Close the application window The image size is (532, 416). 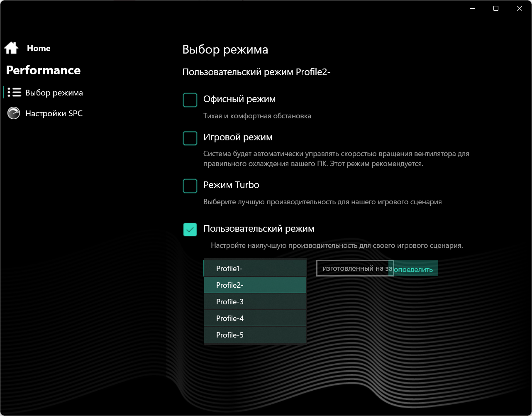(x=520, y=8)
